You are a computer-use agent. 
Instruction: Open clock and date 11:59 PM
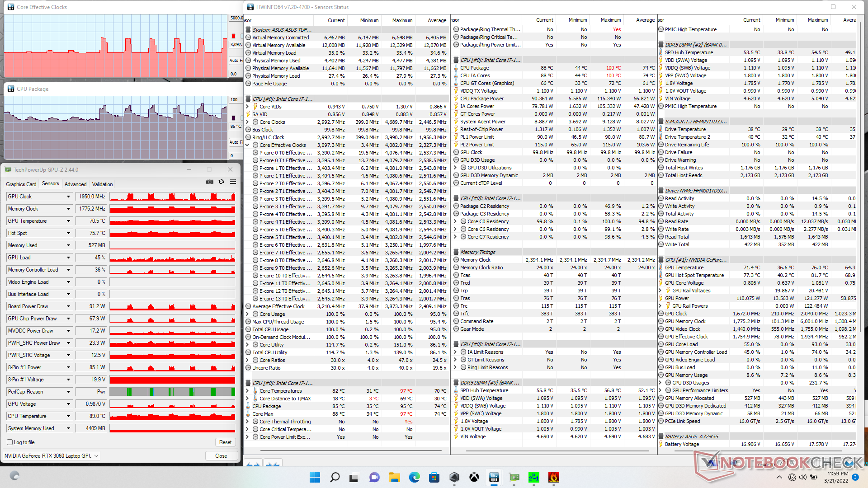pyautogui.click(x=836, y=477)
